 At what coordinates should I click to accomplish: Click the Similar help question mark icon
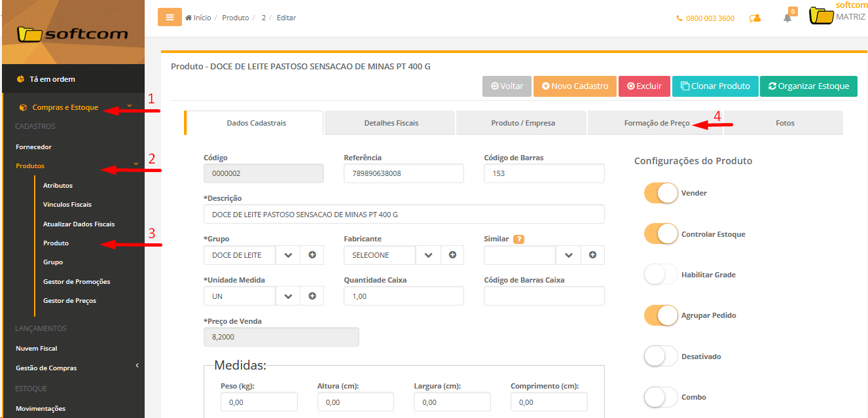(x=519, y=239)
